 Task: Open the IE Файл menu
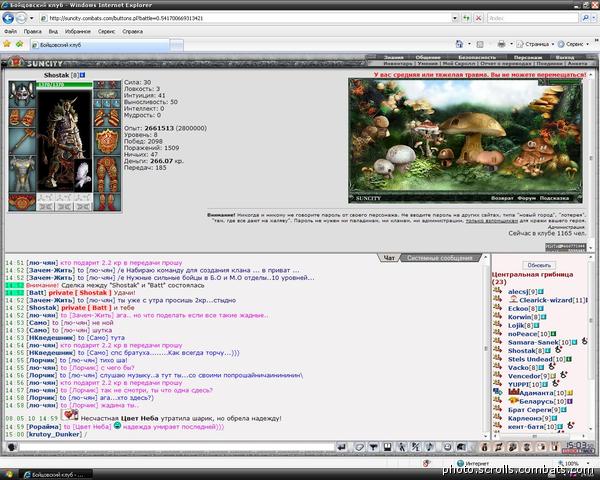(x=10, y=31)
